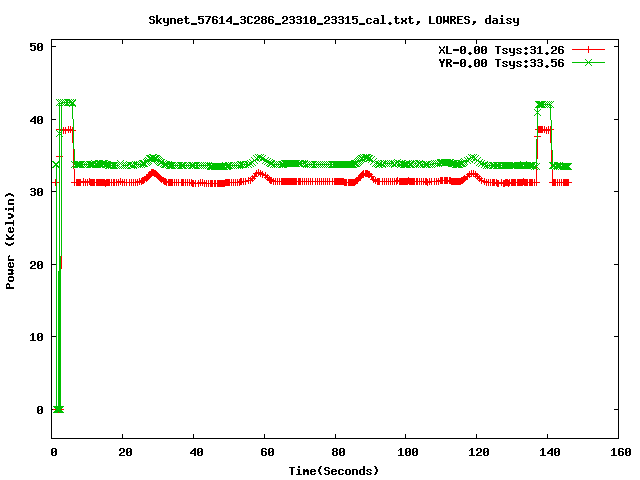Click x-axis tick label 140

[x=550, y=452]
